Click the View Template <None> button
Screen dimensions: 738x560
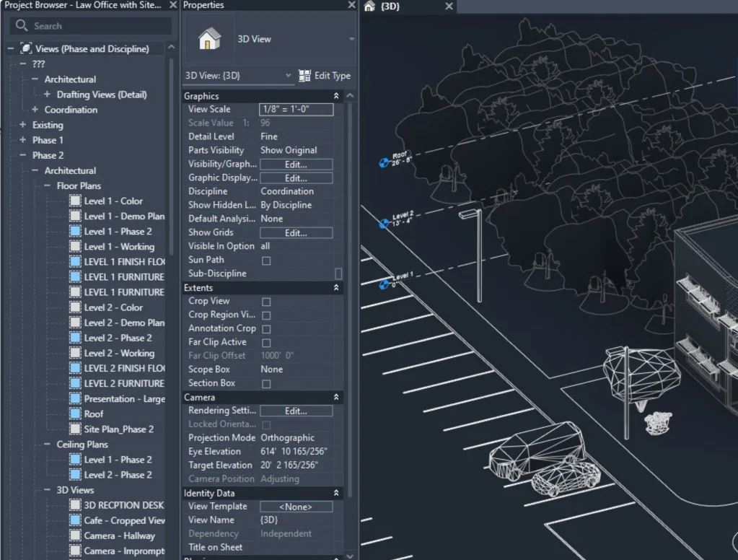coord(296,507)
